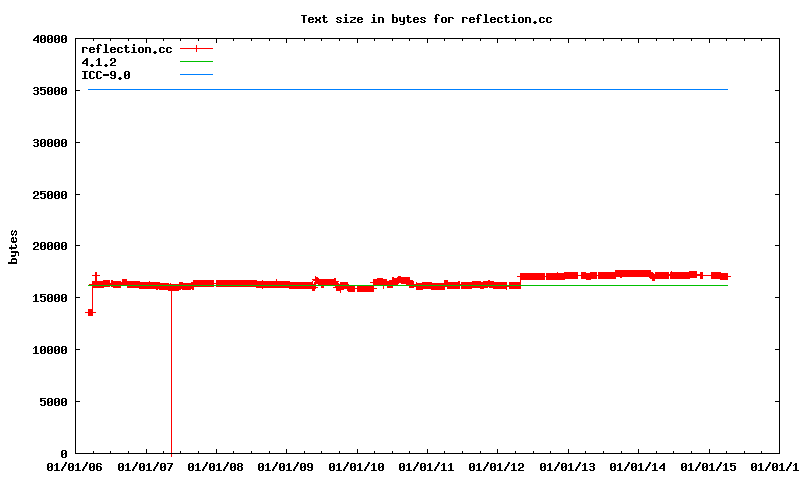This screenshot has height=480, width=800.
Task: Click the 5000 y-axis tick label
Action: click(x=52, y=402)
